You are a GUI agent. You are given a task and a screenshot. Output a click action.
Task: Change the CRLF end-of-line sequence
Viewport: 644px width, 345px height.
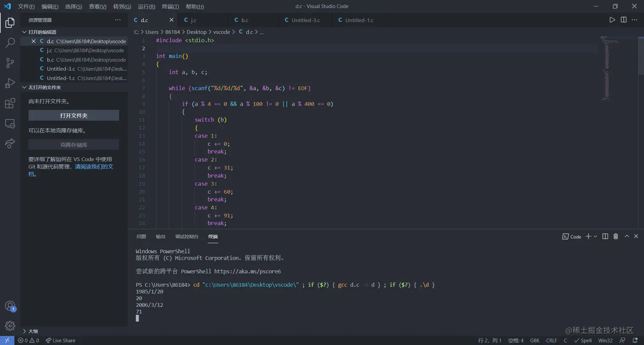point(552,340)
